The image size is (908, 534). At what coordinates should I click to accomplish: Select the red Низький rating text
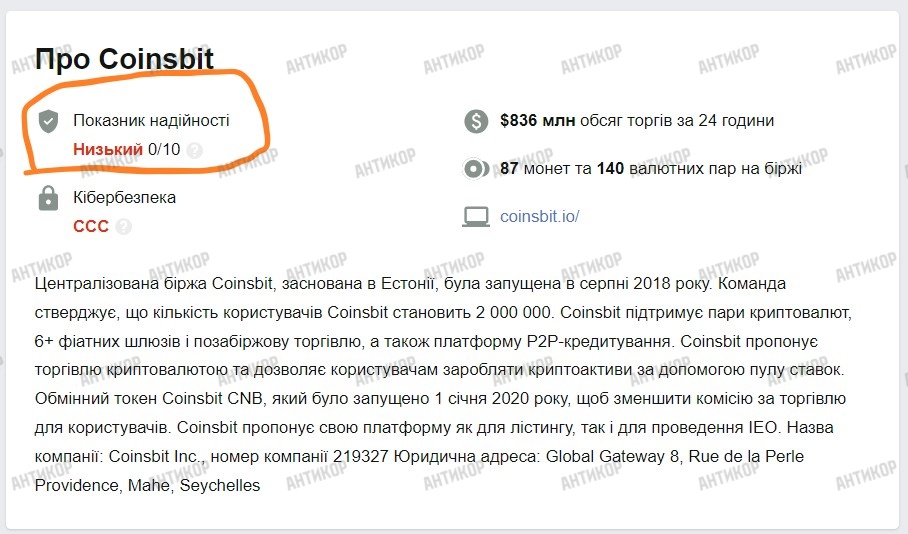[x=107, y=150]
